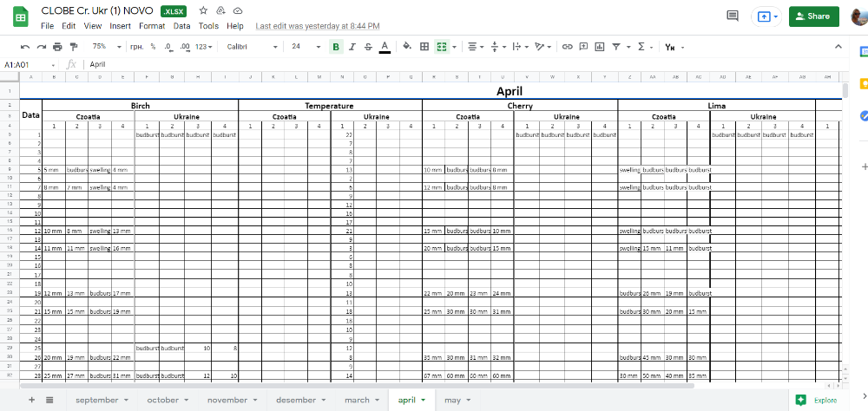Viewport: 868px width, 411px height.
Task: Open the comment history icon
Action: pos(733,16)
